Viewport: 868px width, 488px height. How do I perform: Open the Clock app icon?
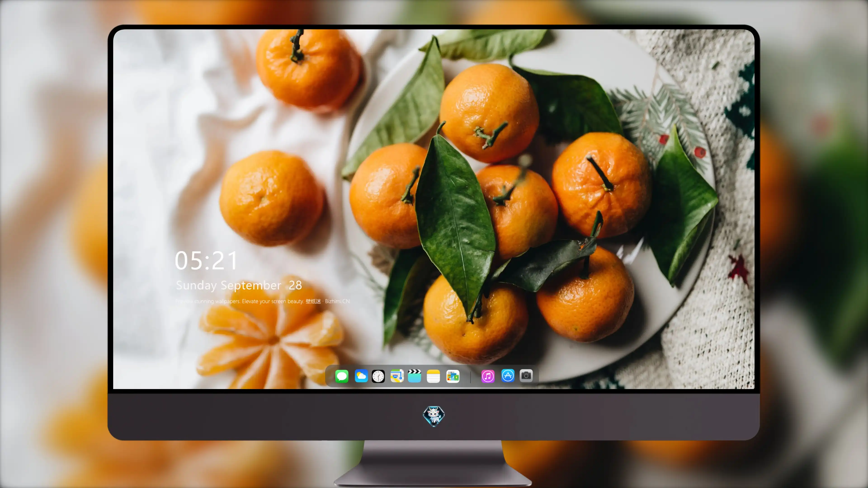click(x=378, y=376)
